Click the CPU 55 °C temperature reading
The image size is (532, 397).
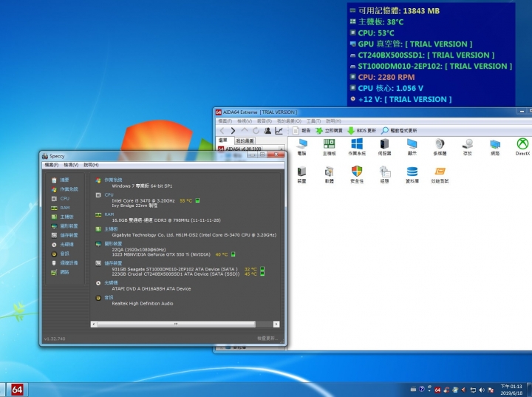[185, 200]
